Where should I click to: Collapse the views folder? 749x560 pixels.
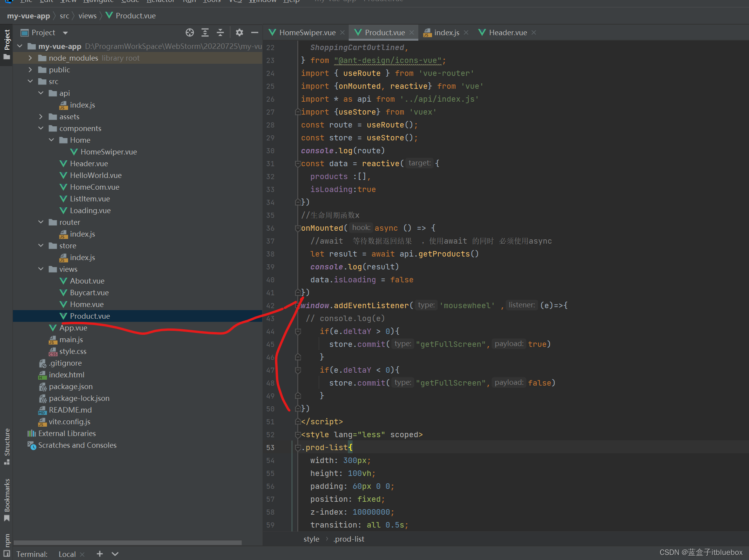[41, 269]
